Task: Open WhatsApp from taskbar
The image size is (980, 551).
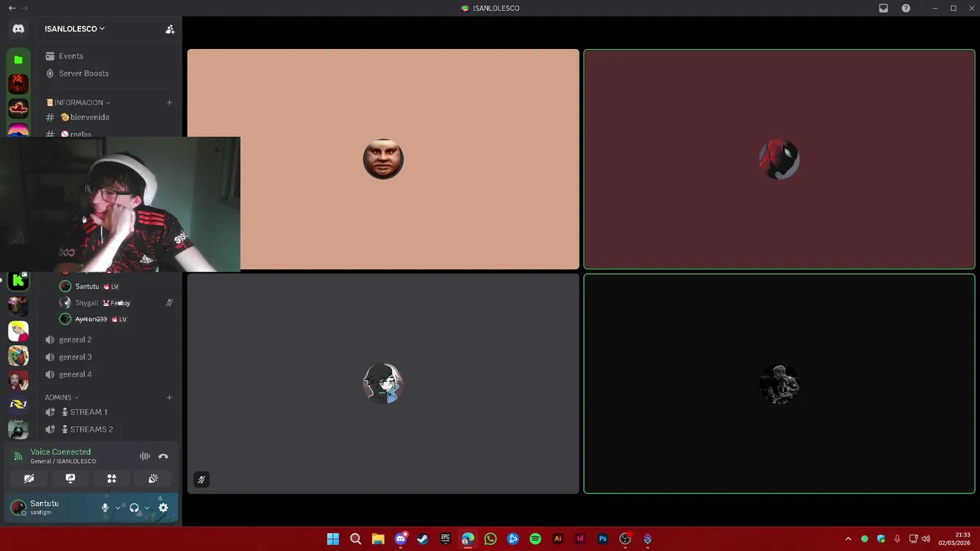Action: 490,539
